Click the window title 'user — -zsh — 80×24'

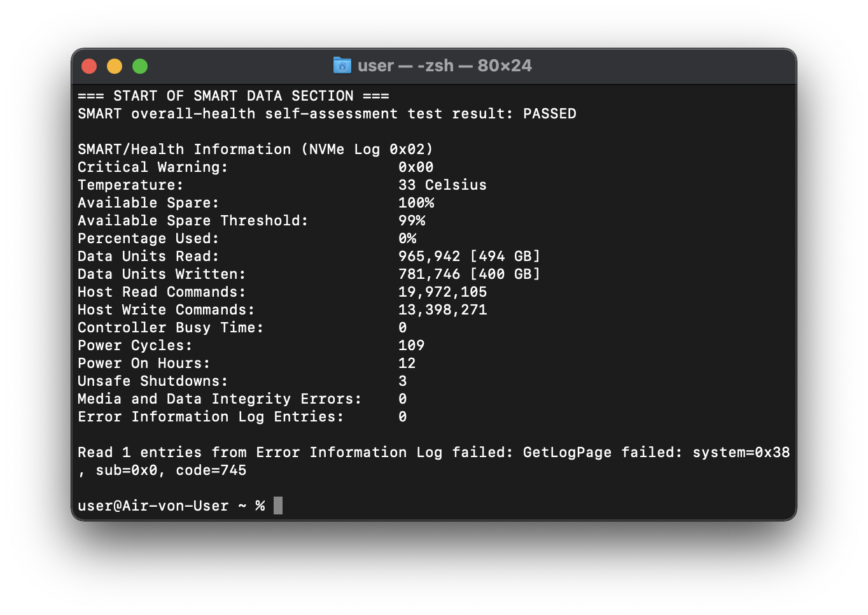click(444, 66)
